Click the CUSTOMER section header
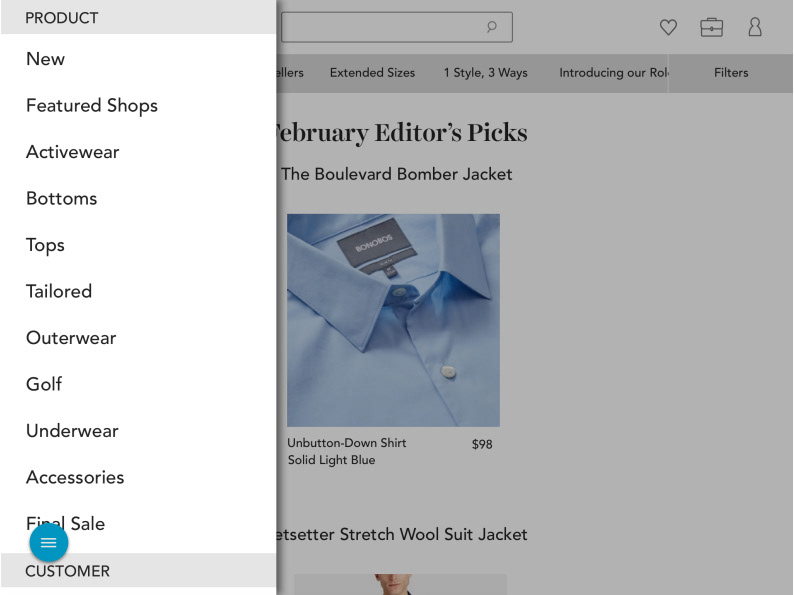Viewport: 794px width, 595px height. [138, 570]
